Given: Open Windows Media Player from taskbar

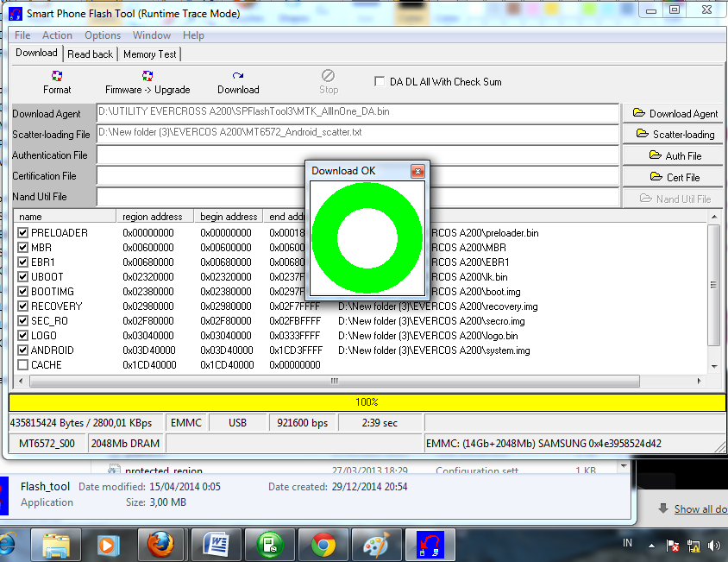Looking at the screenshot, I should click(109, 545).
